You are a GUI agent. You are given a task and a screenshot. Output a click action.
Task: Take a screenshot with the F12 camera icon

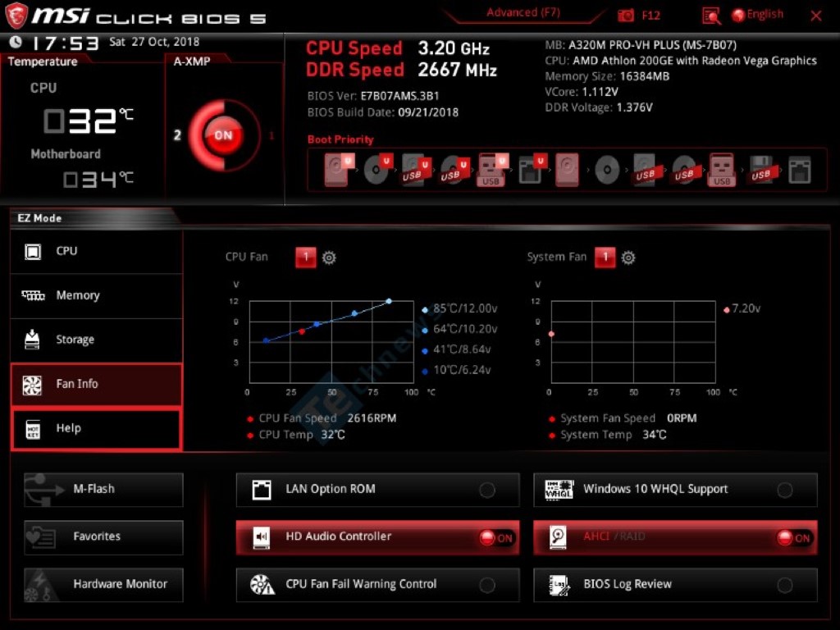(x=626, y=16)
